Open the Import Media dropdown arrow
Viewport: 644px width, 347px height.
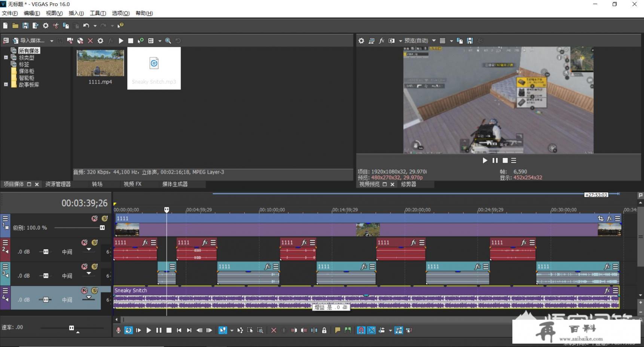click(x=52, y=40)
